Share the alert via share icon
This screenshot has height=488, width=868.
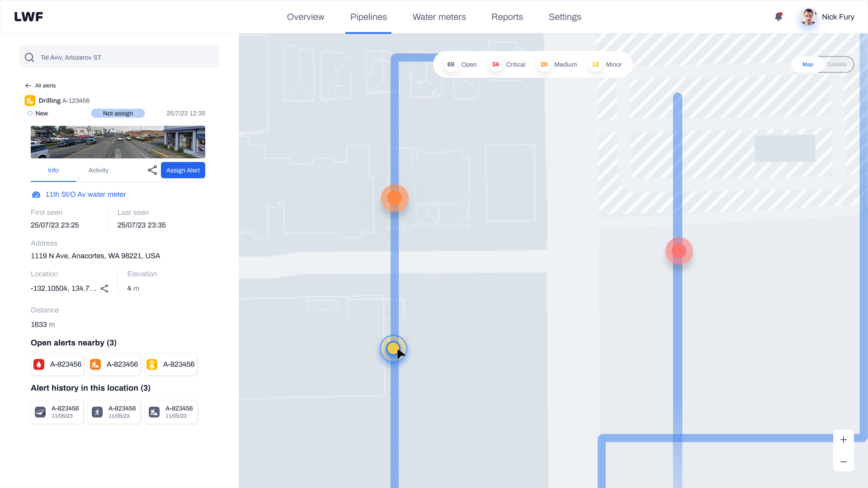[152, 170]
